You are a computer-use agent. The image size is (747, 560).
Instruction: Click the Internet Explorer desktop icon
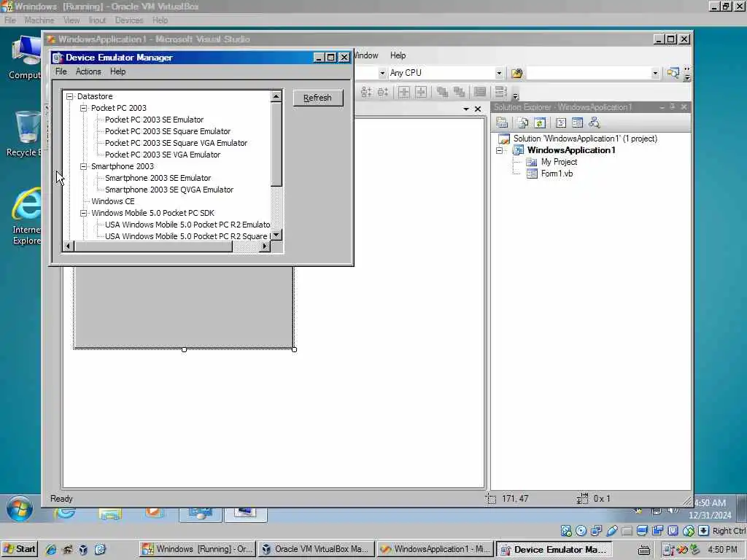click(27, 217)
